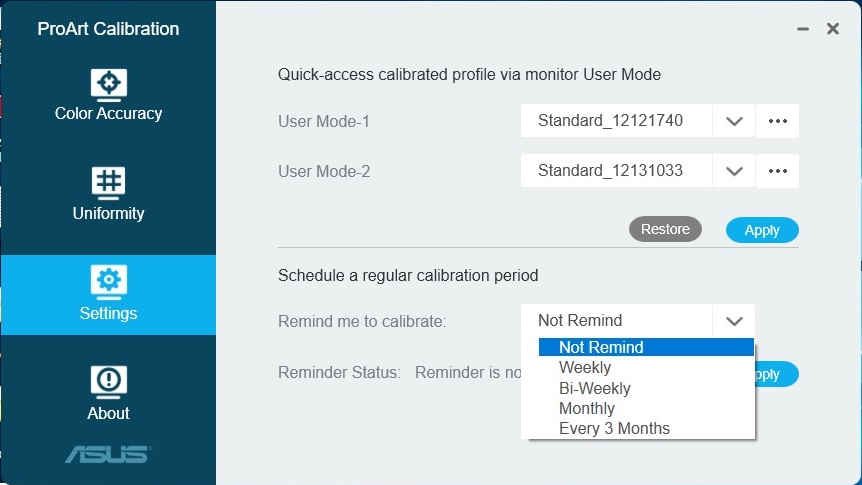Minimize the ProArt Calibration window

click(803, 29)
